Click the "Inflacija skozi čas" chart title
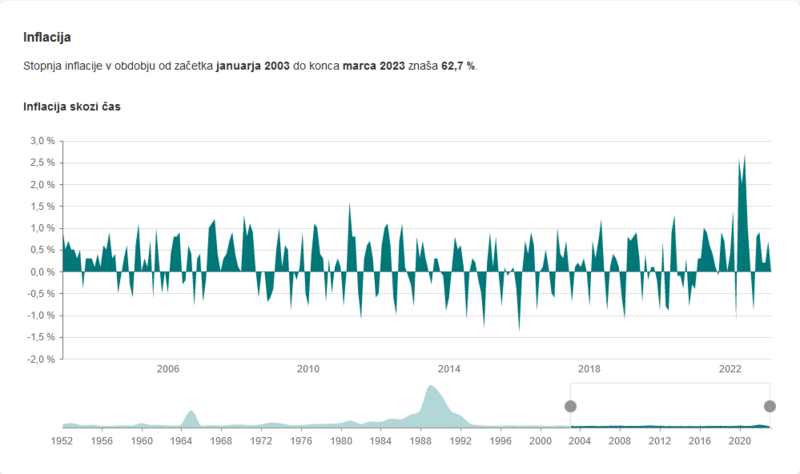This screenshot has width=800, height=474. [x=71, y=105]
